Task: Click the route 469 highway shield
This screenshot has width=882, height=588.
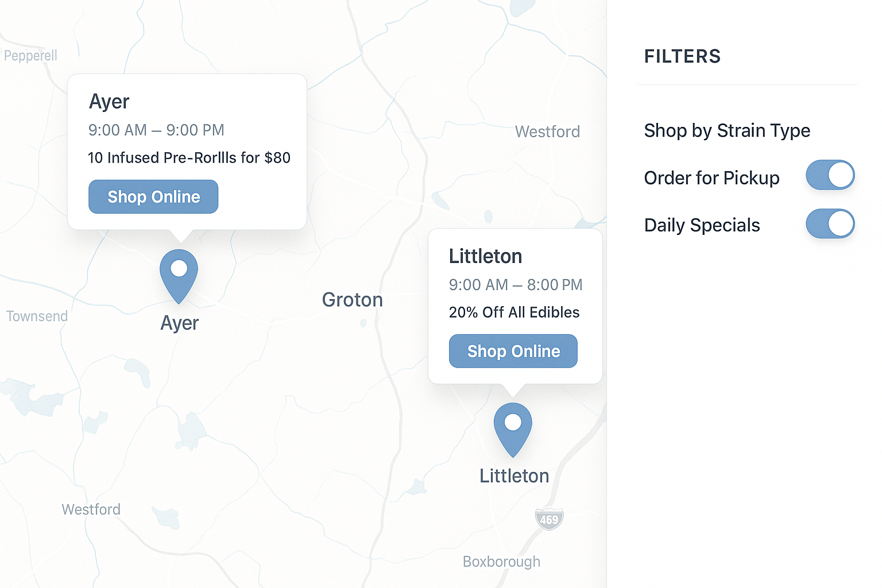Action: pyautogui.click(x=549, y=519)
